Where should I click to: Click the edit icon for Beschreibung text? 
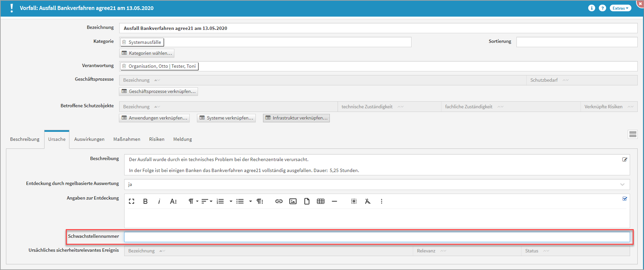click(x=624, y=159)
